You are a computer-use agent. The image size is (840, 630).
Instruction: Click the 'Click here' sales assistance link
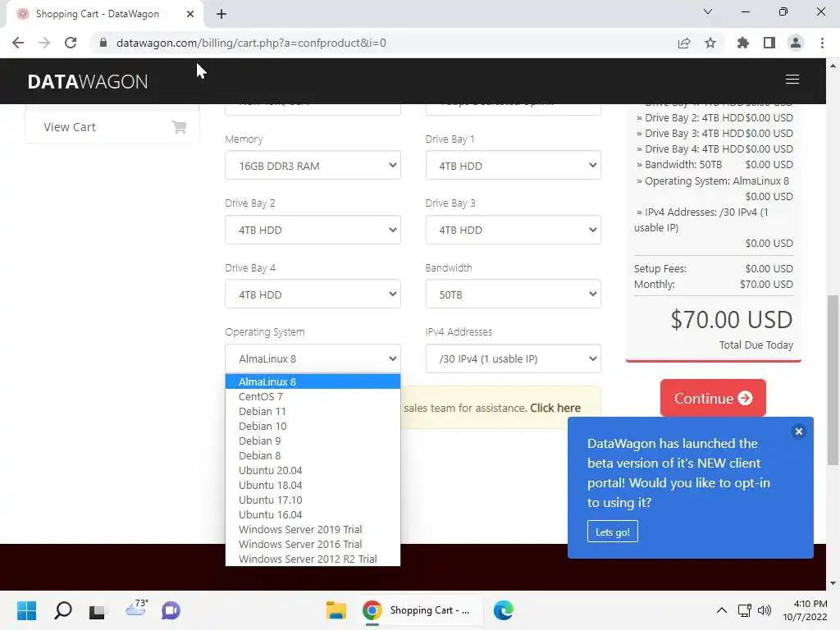(555, 409)
